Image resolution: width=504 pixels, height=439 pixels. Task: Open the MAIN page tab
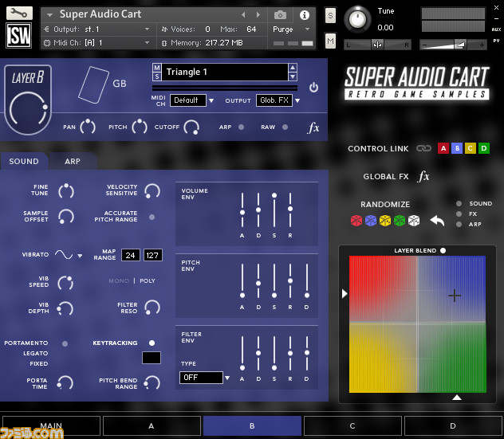pyautogui.click(x=51, y=425)
